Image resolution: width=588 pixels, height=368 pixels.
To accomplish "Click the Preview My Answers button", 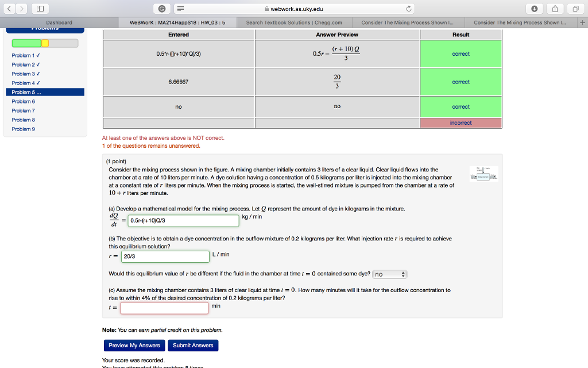I will pyautogui.click(x=134, y=345).
